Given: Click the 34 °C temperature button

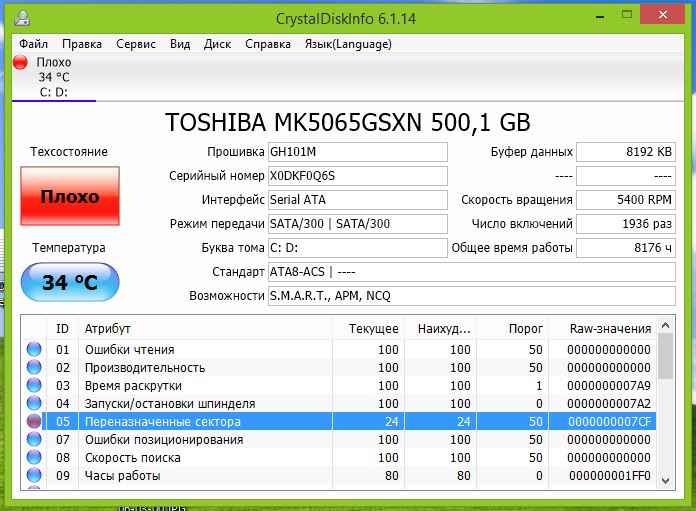Looking at the screenshot, I should click(69, 283).
